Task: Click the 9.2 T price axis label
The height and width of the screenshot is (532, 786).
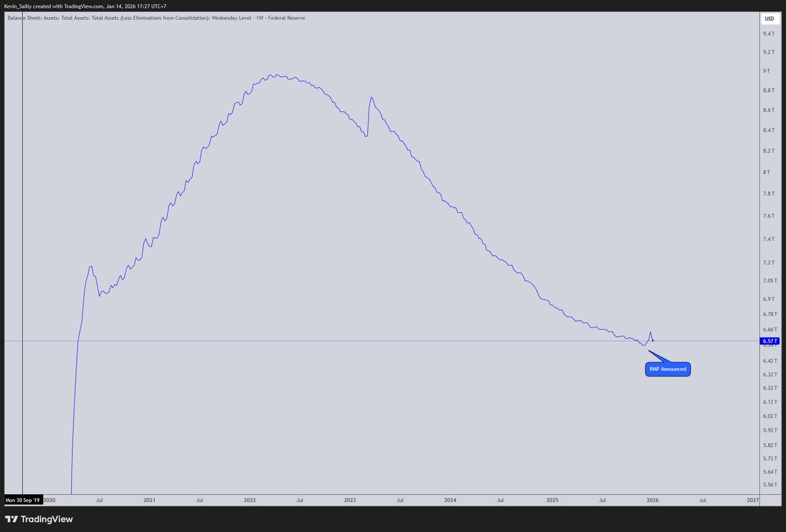Action: 768,52
